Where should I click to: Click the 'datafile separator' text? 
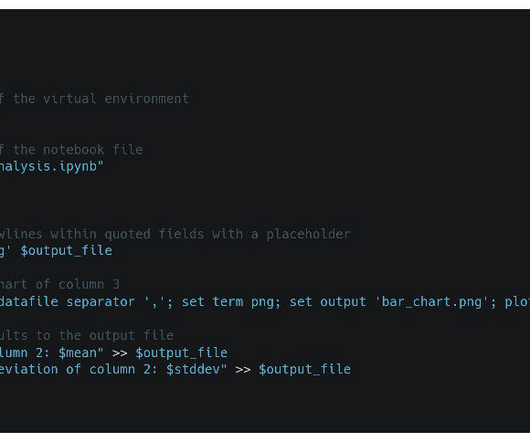tap(67, 301)
